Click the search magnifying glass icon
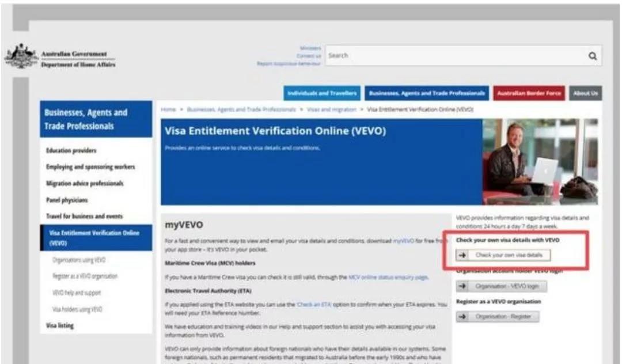622x364 pixels. 591,56
